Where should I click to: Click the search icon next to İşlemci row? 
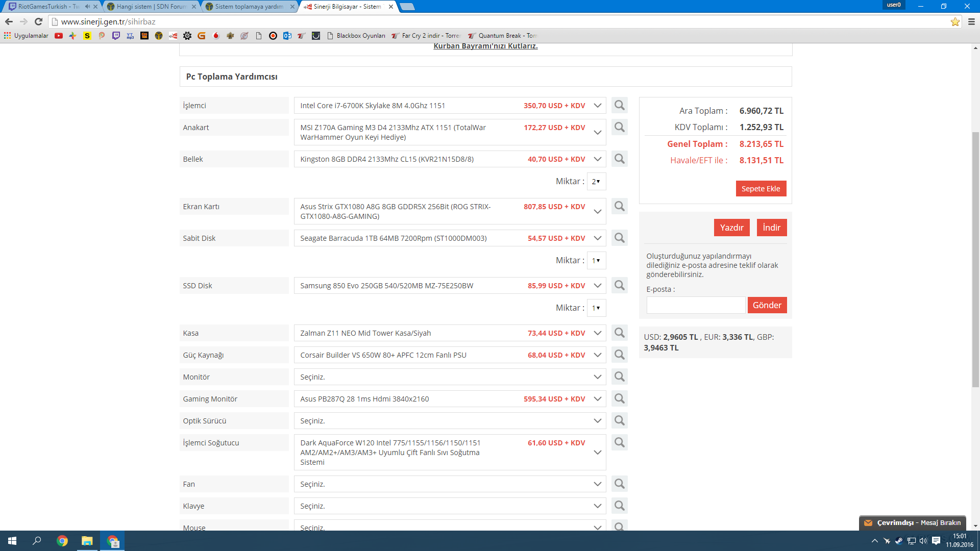[619, 105]
